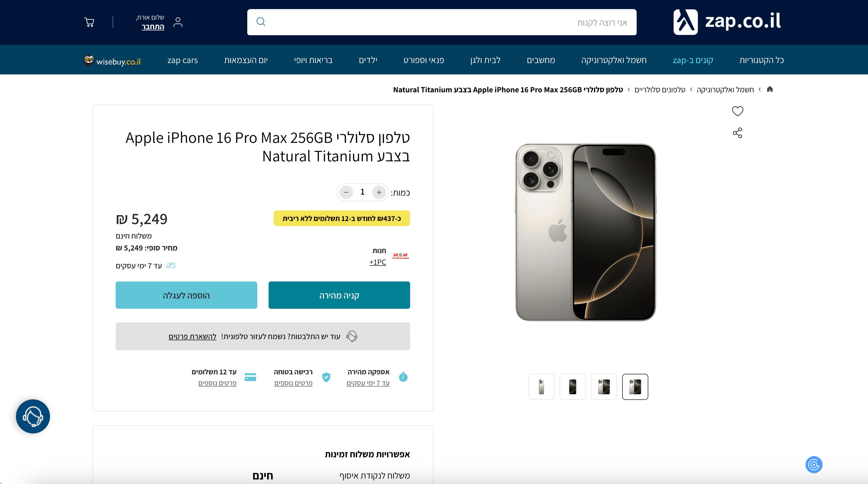The height and width of the screenshot is (484, 868).
Task: Click the share product icon
Action: (737, 133)
